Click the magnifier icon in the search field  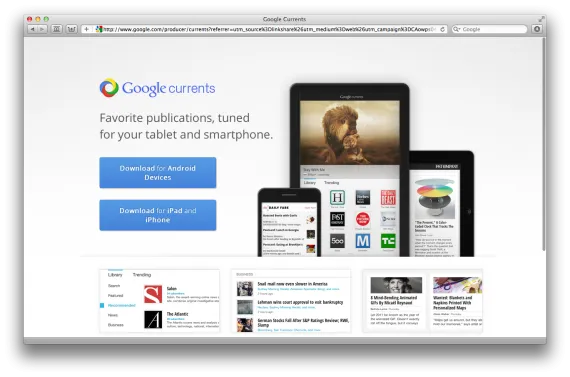457,29
